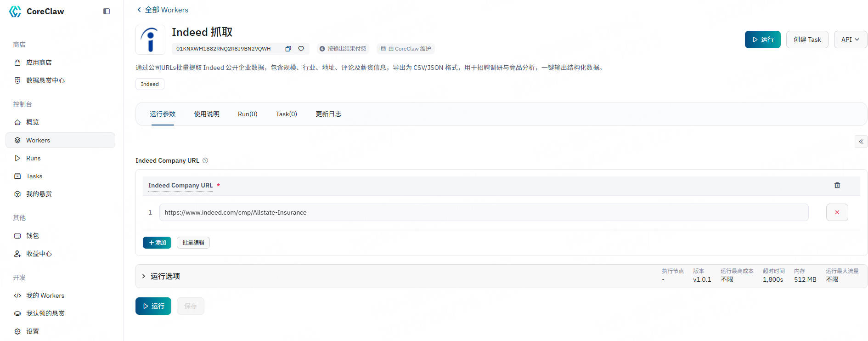Delete all URLs with the trash icon
868x341 pixels.
(x=837, y=185)
